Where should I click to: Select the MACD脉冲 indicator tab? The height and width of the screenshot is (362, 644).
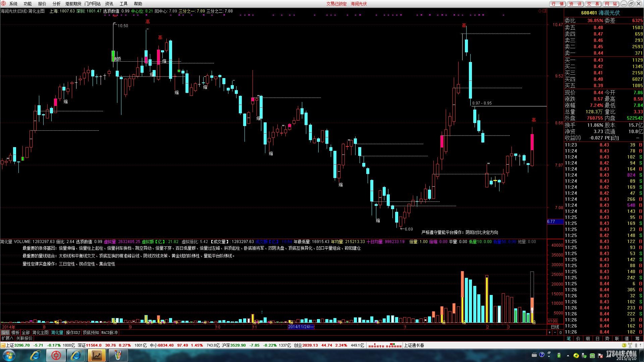pyautogui.click(x=110, y=333)
